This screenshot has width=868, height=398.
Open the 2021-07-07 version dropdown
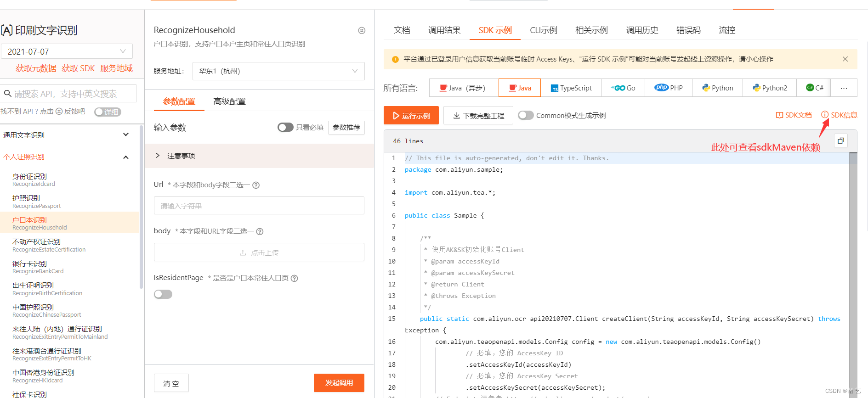pyautogui.click(x=67, y=51)
